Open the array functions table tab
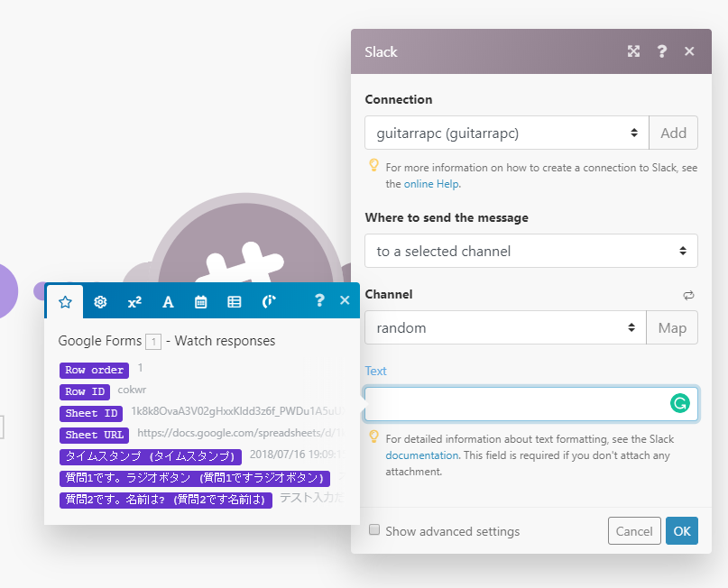Screen dimensions: 728x588 pos(234,302)
